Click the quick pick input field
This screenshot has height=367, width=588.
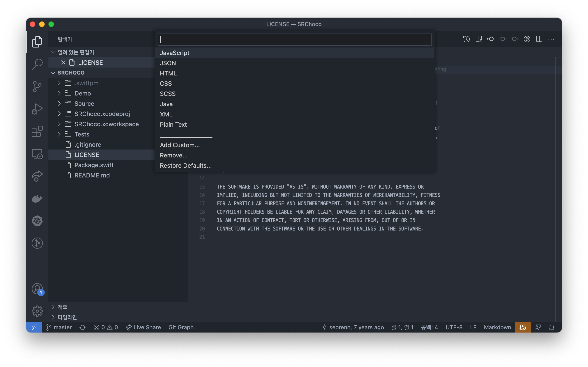coord(294,40)
